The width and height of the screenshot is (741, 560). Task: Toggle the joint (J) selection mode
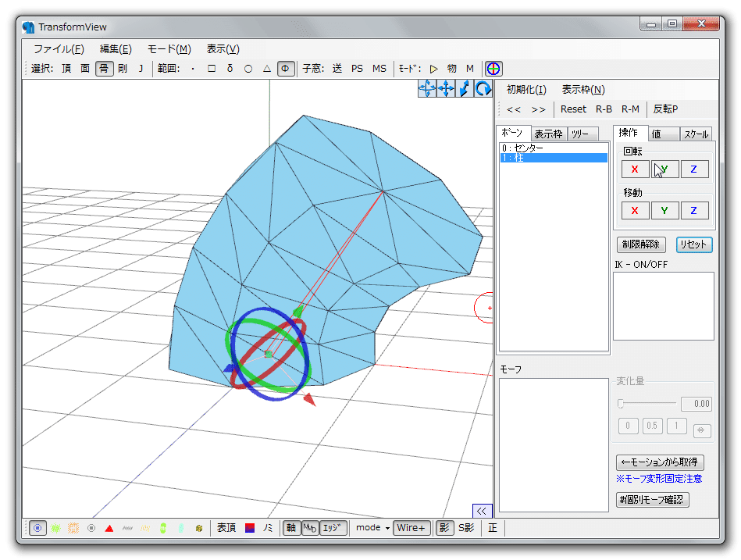point(141,69)
